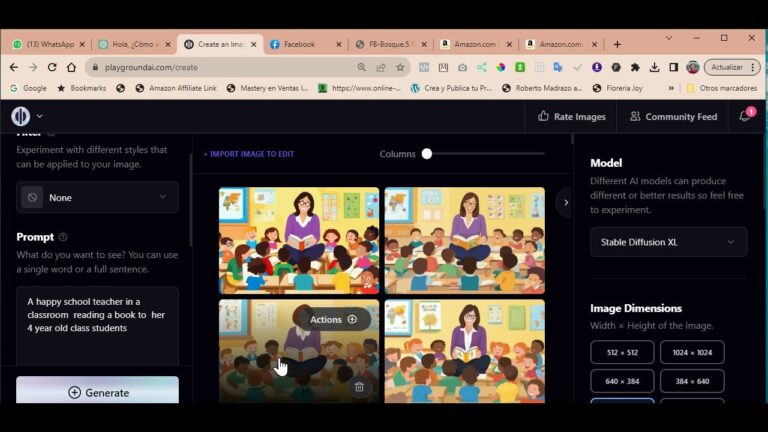Click the Playground AI logo icon
The height and width of the screenshot is (432, 768).
click(20, 116)
